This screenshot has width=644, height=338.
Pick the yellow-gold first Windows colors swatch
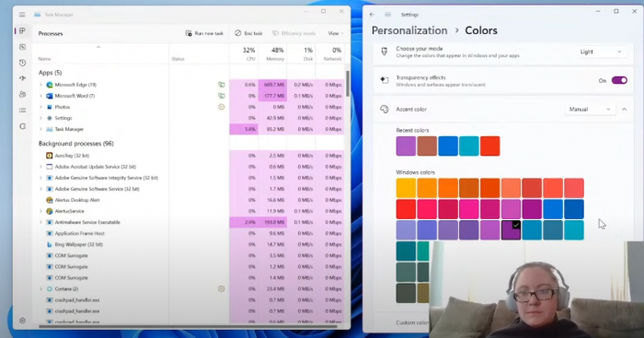coord(406,188)
